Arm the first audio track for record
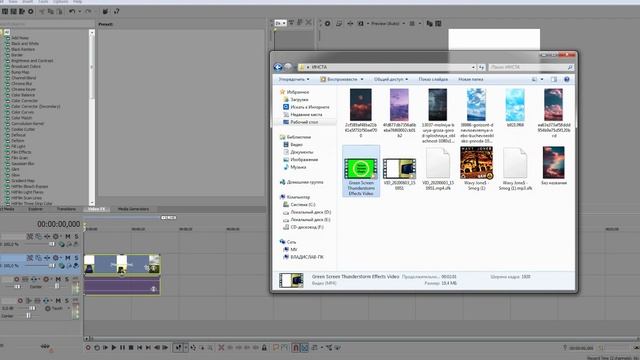The width and height of the screenshot is (640, 360). click(x=16, y=279)
